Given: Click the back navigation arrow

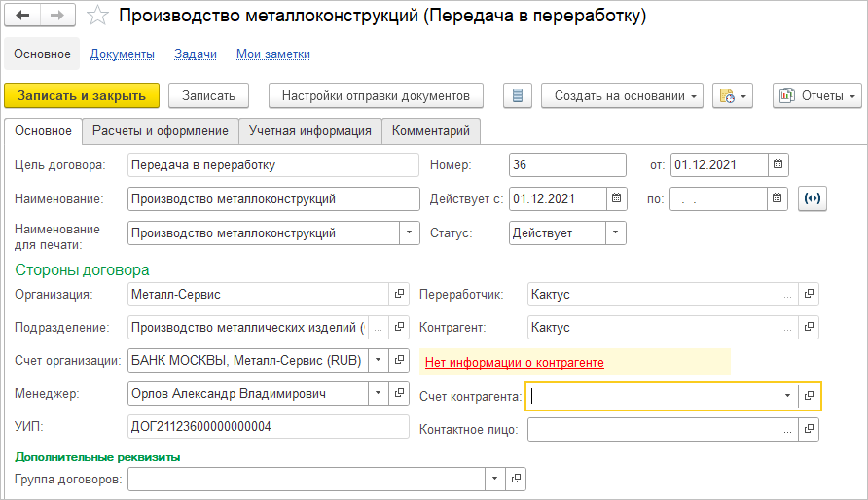Looking at the screenshot, I should (23, 17).
